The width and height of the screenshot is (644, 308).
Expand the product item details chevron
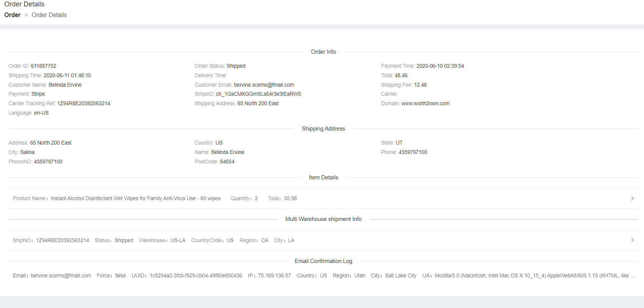tap(632, 198)
